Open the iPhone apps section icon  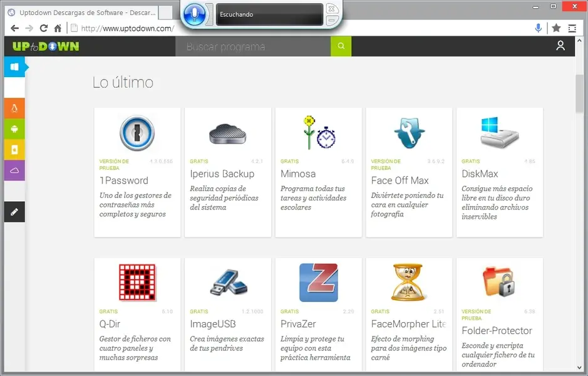tap(15, 149)
